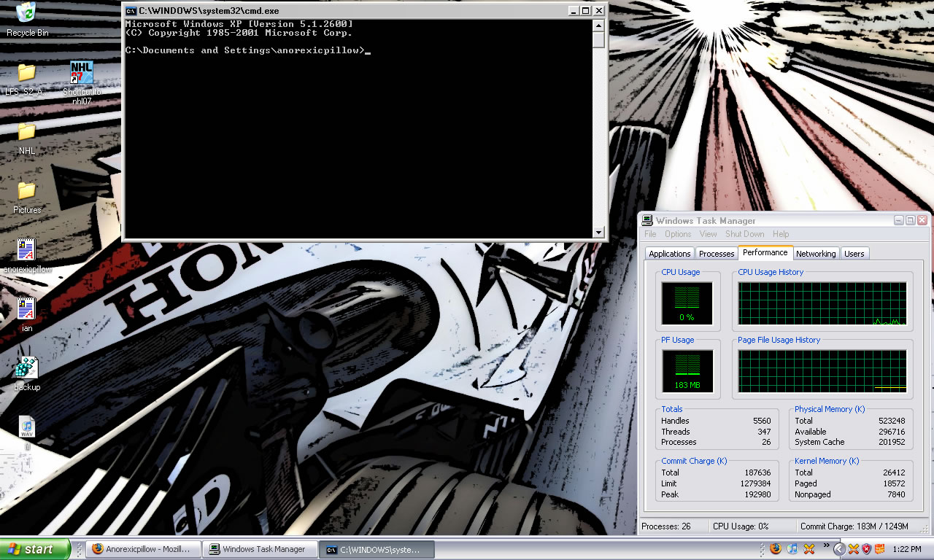Screen dimensions: 934x560
Task: Click the Page File Usage History graph
Action: 822,371
